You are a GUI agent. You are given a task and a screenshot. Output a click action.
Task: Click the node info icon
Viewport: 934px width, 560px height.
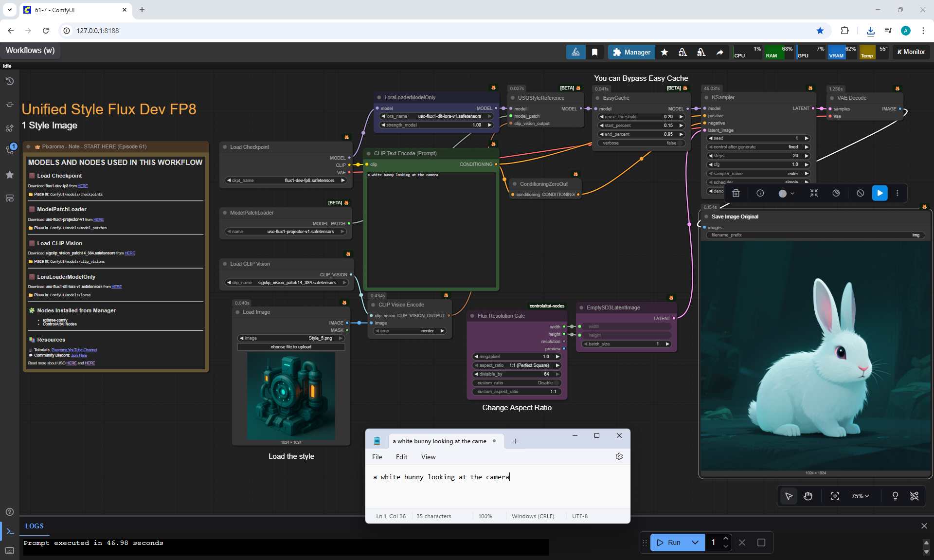(x=760, y=193)
